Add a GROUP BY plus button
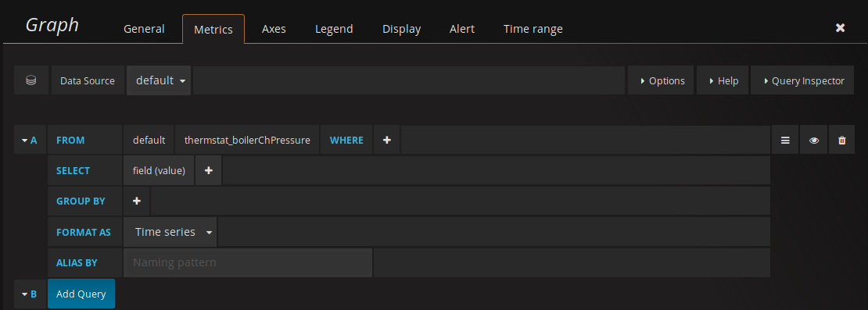The height and width of the screenshot is (310, 868). click(137, 201)
